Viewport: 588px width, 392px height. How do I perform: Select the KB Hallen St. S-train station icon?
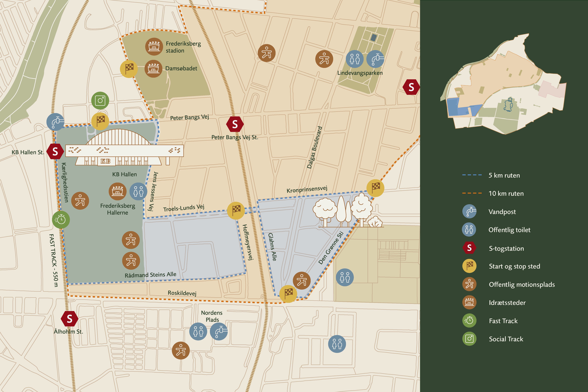pyautogui.click(x=55, y=151)
